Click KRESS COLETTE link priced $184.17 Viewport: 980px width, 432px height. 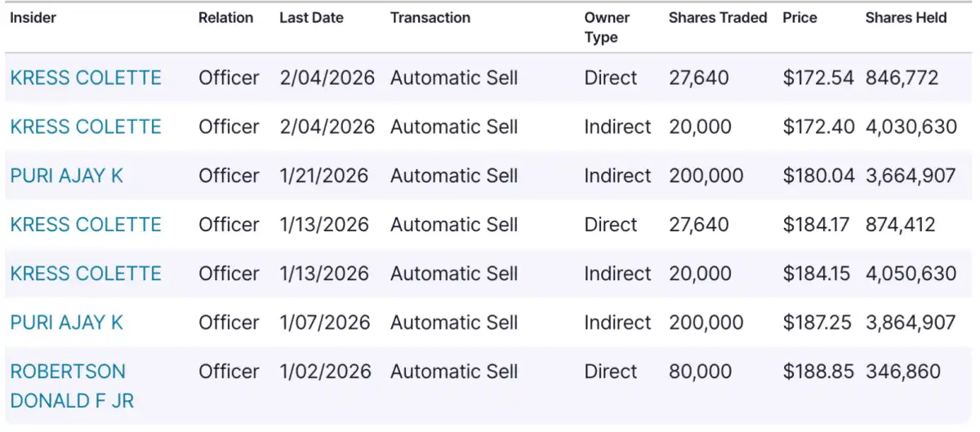[x=86, y=225]
